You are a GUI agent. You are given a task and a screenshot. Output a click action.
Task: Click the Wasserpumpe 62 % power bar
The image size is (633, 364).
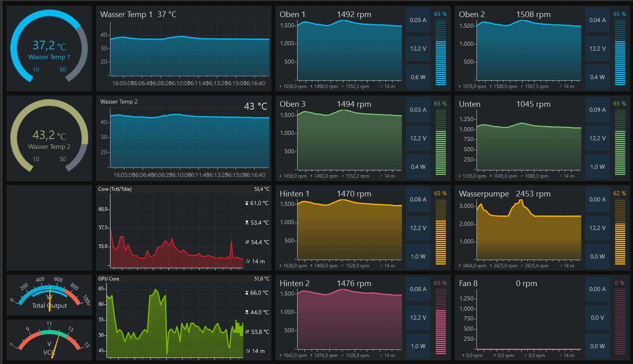(620, 232)
